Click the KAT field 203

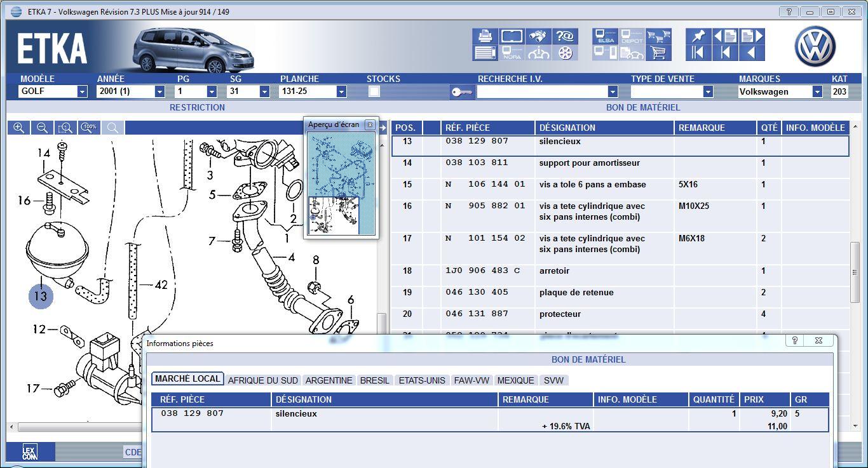(x=839, y=91)
